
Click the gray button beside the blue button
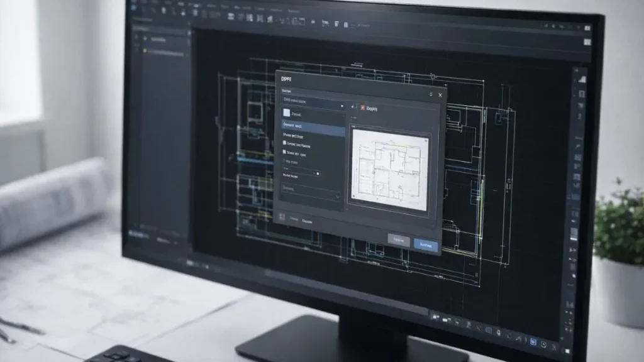click(x=398, y=240)
